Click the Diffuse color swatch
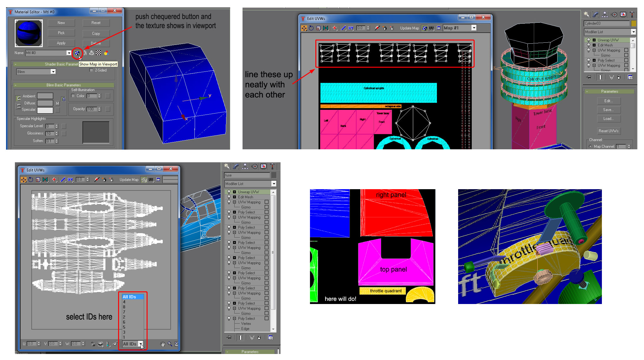 click(45, 103)
